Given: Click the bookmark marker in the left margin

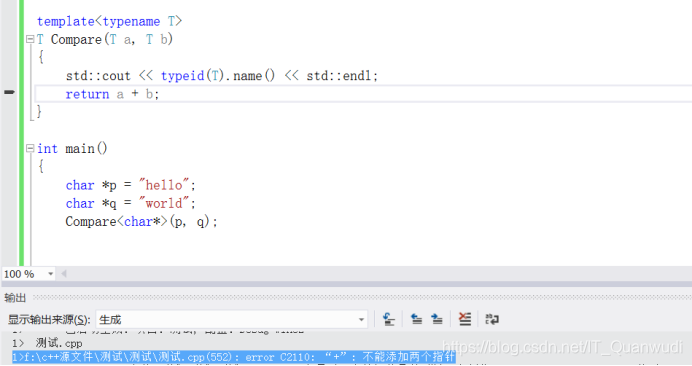Looking at the screenshot, I should [x=9, y=92].
